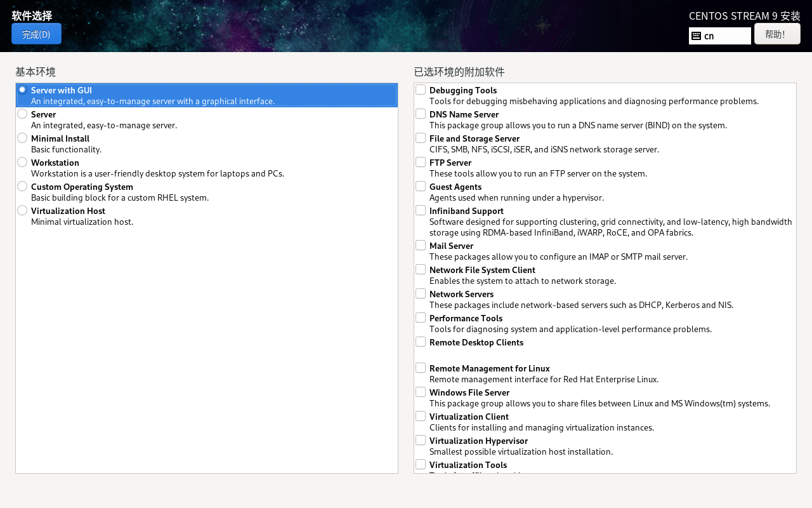Image resolution: width=812 pixels, height=508 pixels.
Task: Click the cn keyboard layout indicator
Action: [x=720, y=36]
